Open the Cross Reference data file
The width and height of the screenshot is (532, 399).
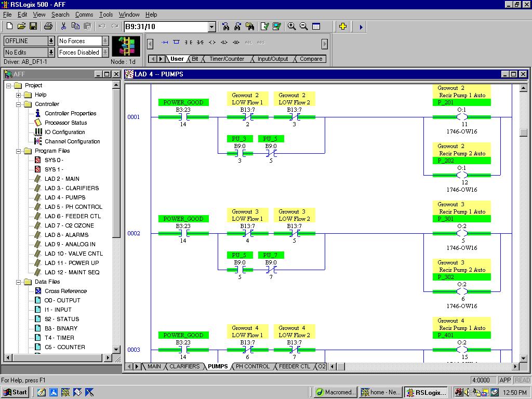pos(65,291)
